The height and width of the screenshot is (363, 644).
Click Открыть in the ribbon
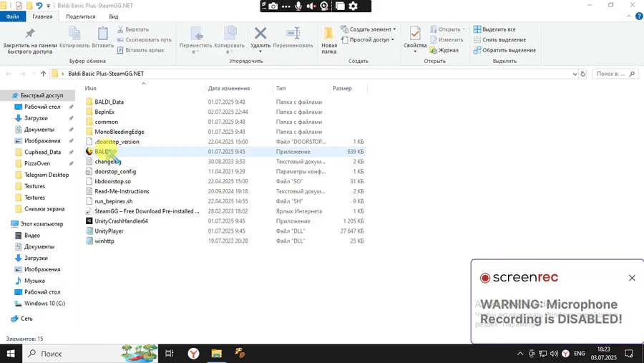(448, 29)
